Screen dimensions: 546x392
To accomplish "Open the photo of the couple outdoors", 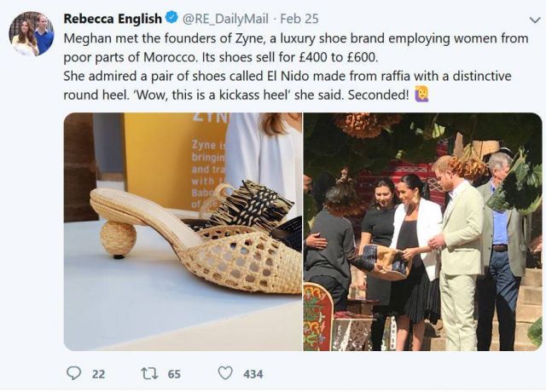I will click(422, 231).
